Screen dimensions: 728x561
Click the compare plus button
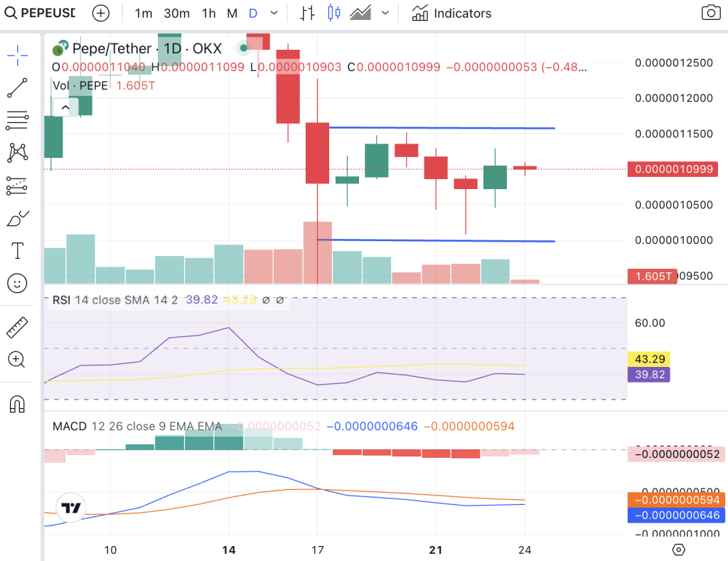tap(100, 13)
